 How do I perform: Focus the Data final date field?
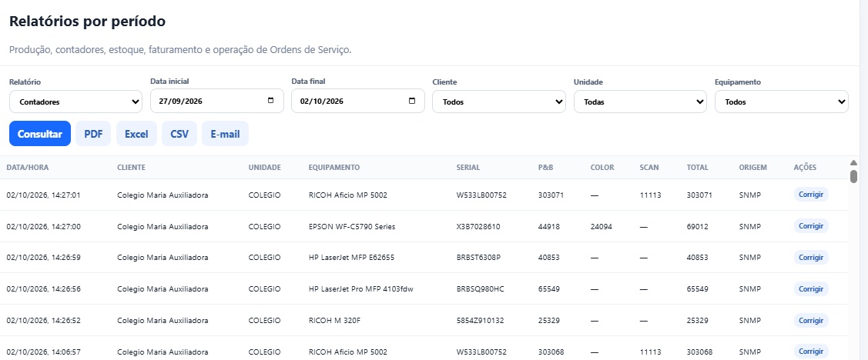pos(358,102)
